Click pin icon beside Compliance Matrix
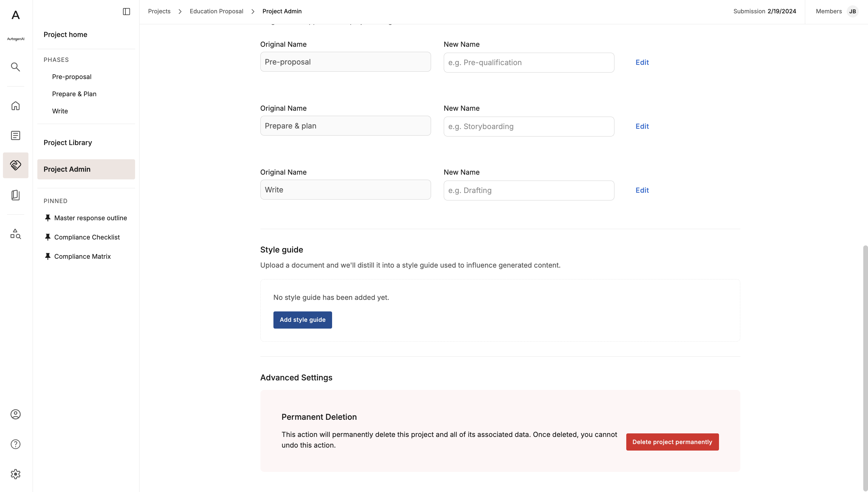Viewport: 868px width, 492px height. (48, 256)
